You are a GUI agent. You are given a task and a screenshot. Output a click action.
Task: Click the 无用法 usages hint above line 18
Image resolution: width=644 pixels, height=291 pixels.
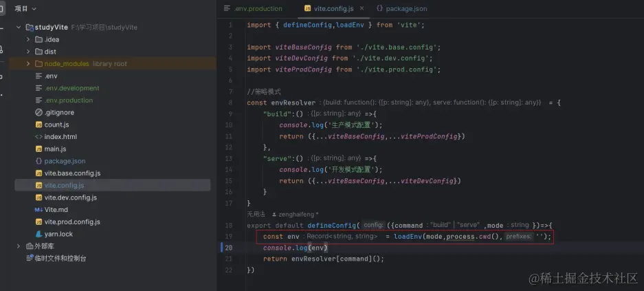coord(256,214)
